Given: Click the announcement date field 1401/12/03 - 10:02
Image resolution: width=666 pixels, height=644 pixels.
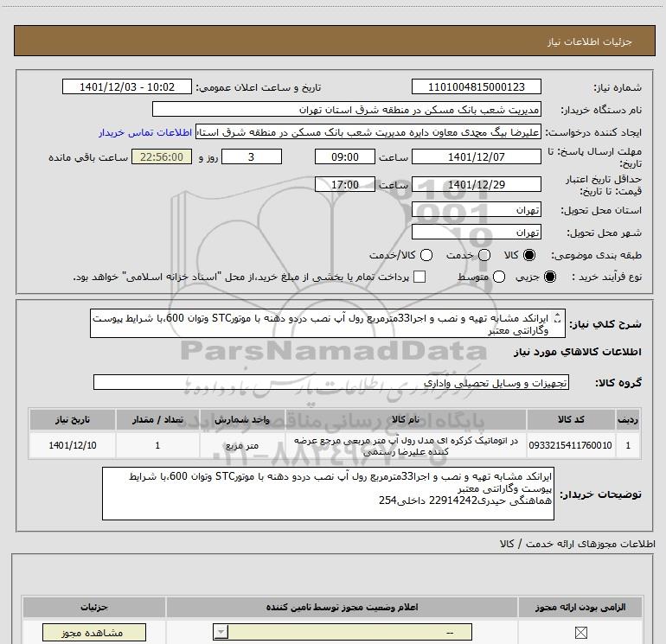Looking at the screenshot, I should 127,86.
